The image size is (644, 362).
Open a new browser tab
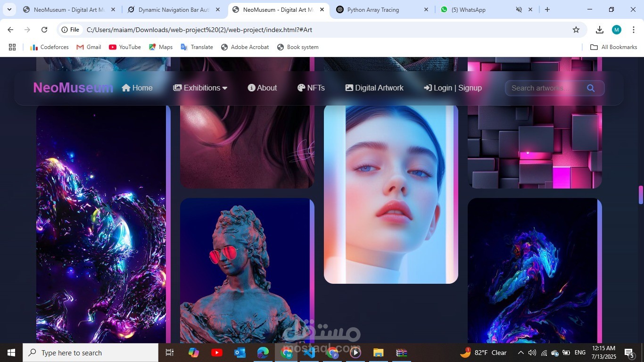tap(547, 9)
